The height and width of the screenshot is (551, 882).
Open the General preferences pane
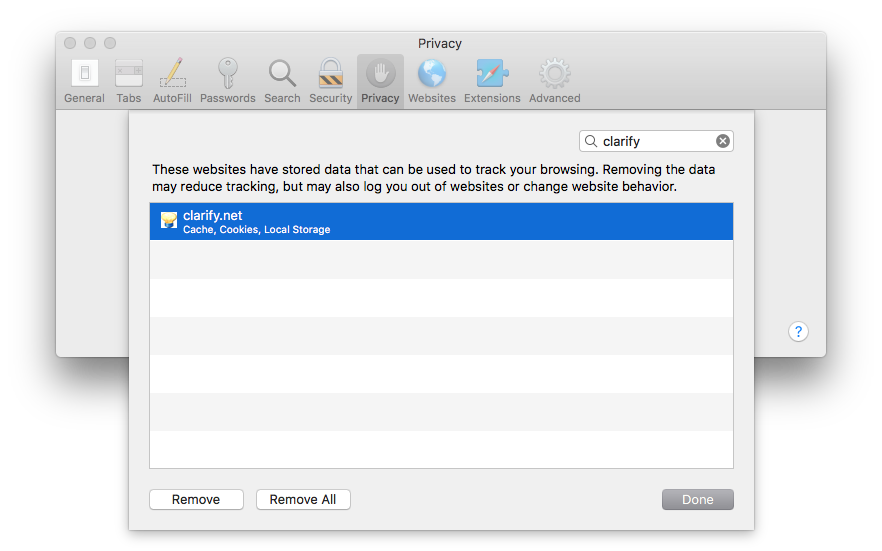coord(84,81)
